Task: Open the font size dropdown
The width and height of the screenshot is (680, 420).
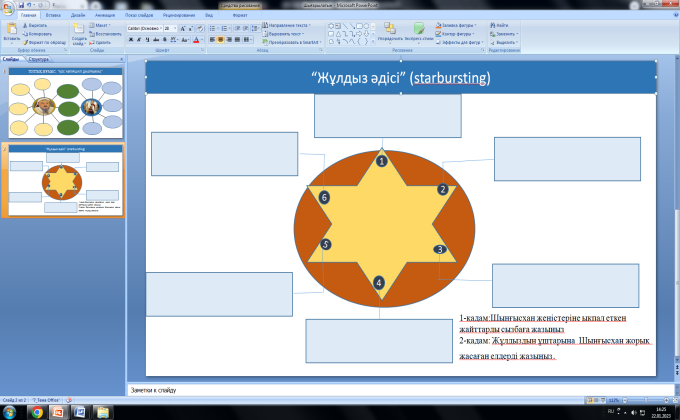Action: coord(175,29)
